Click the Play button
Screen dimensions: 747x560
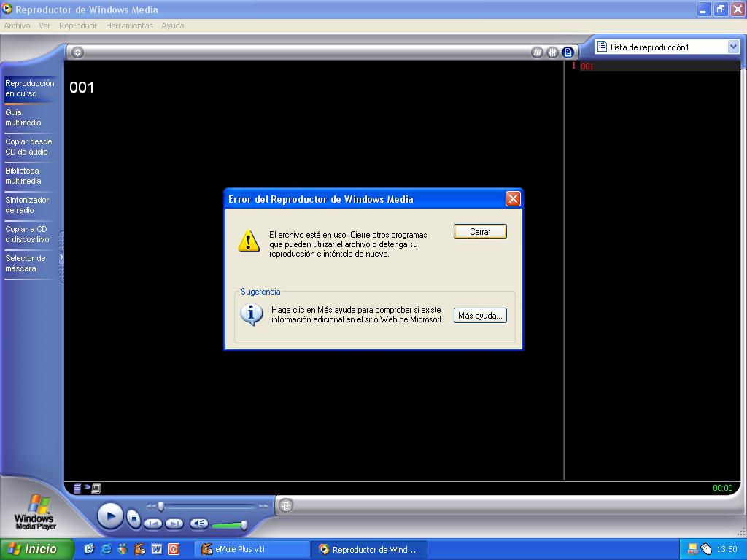(x=111, y=516)
